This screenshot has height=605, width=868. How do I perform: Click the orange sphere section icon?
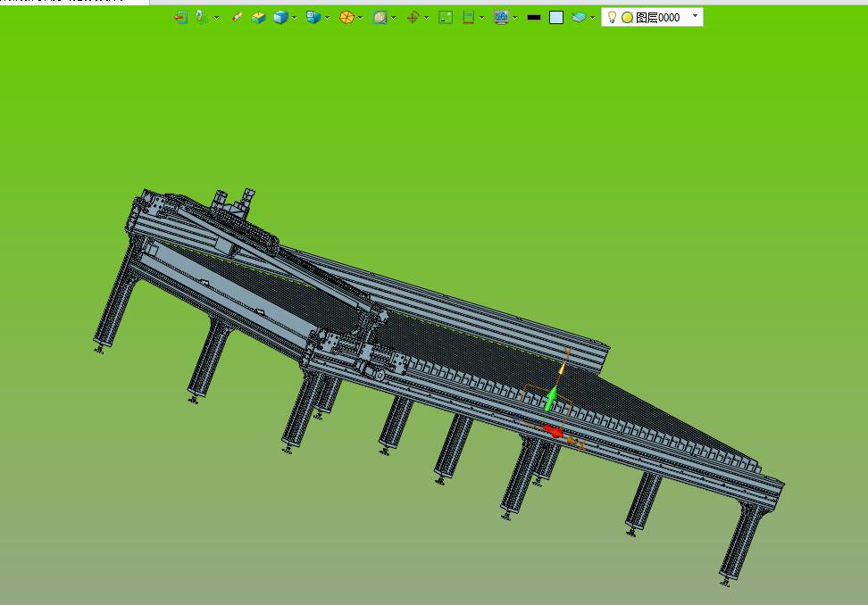(346, 18)
